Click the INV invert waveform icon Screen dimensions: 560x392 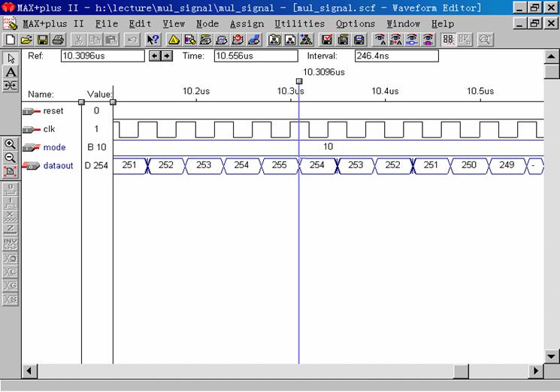tap(11, 243)
